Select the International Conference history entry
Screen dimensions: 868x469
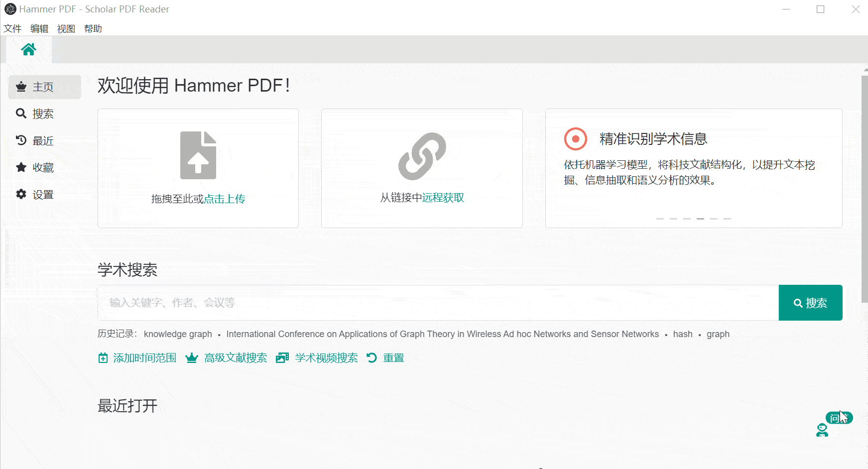coord(443,334)
